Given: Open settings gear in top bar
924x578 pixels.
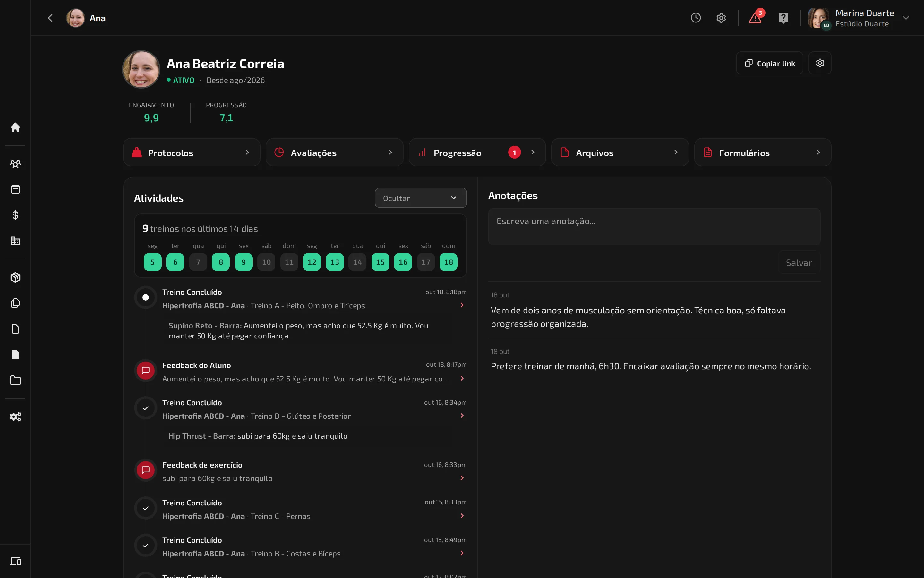Looking at the screenshot, I should (x=721, y=18).
